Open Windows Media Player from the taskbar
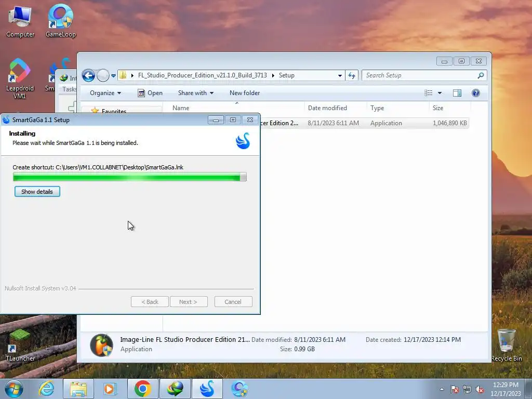The height and width of the screenshot is (399, 532). (x=110, y=389)
